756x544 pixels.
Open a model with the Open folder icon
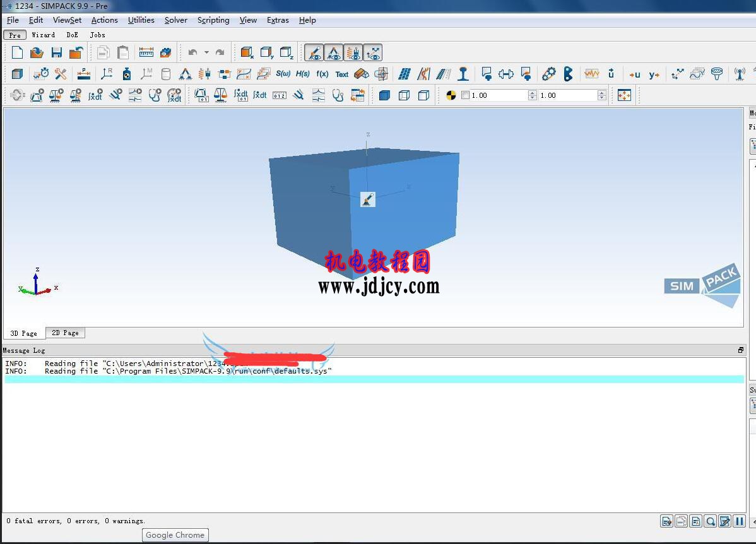click(x=37, y=52)
